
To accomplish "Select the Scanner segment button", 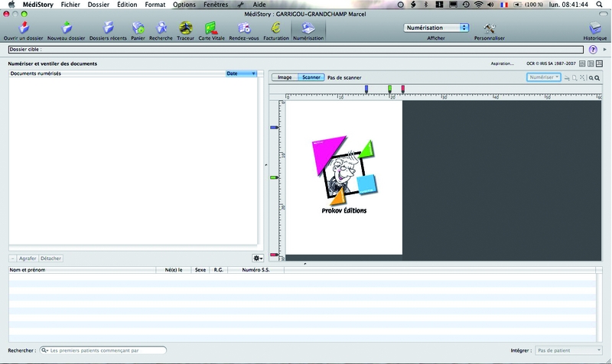I will (x=311, y=77).
